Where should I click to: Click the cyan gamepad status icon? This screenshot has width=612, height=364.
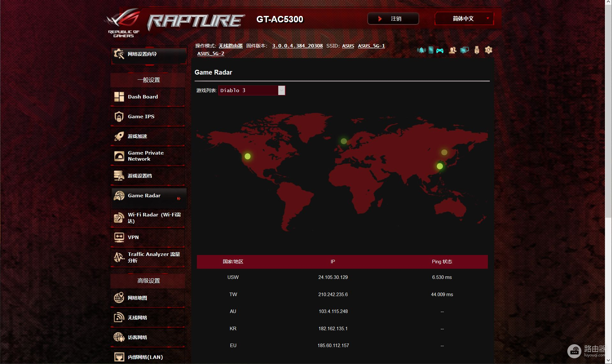(440, 50)
